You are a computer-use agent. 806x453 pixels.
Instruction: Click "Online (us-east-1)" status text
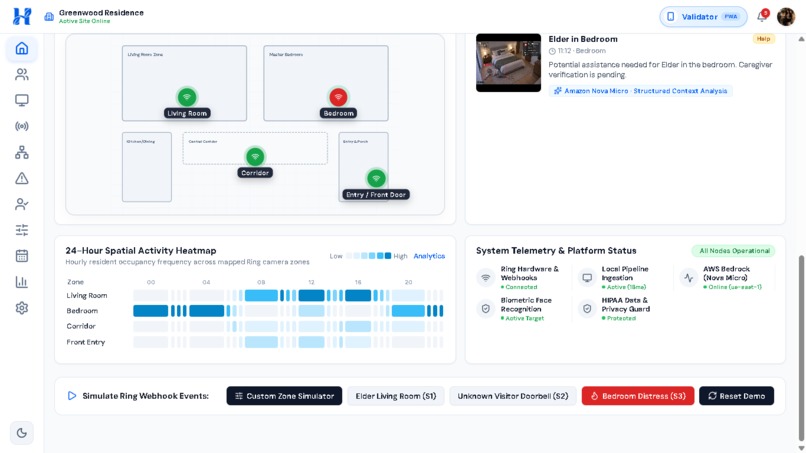click(x=732, y=287)
